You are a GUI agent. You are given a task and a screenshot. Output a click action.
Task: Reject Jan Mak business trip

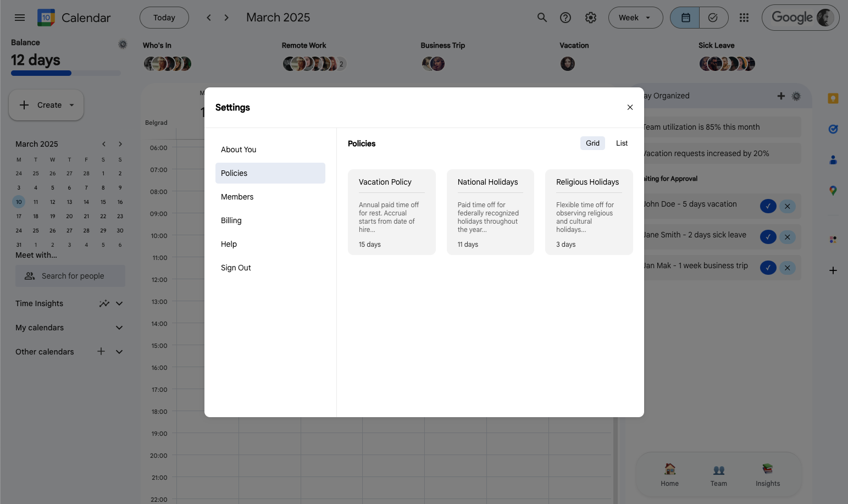pos(788,268)
